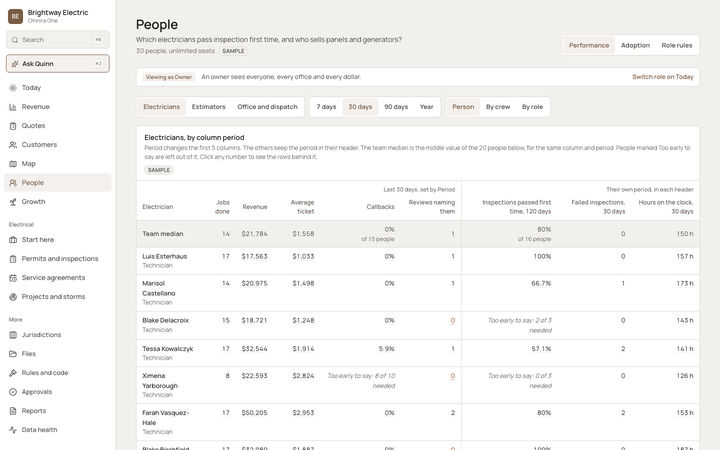Click the Permits and inspections icon
Image resolution: width=720 pixels, height=450 pixels.
click(13, 259)
